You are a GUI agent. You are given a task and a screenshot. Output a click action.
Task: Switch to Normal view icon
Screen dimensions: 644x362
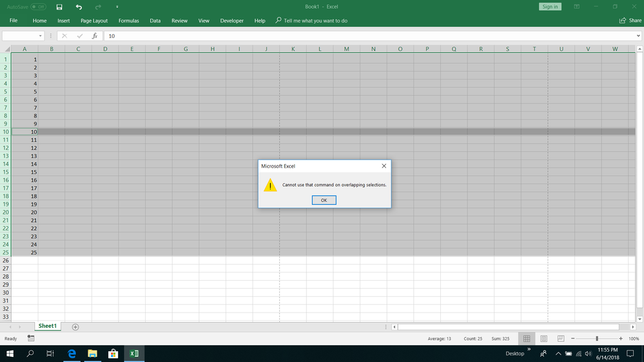coord(527,339)
